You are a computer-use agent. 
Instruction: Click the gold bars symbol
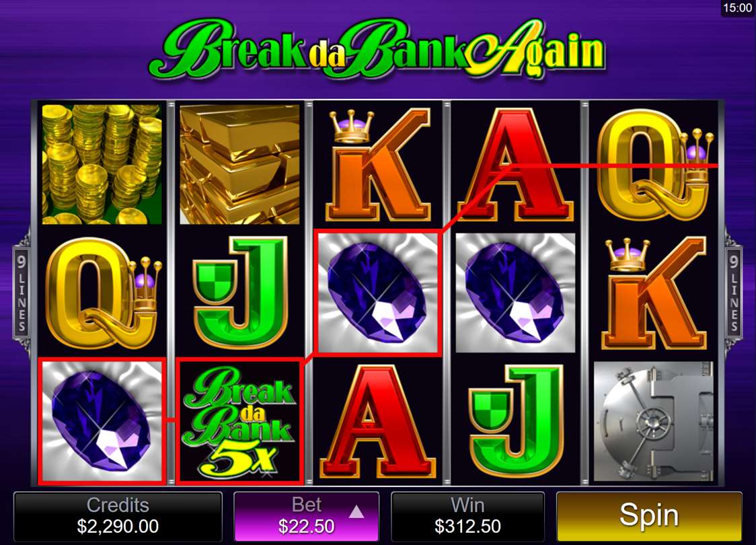239,164
